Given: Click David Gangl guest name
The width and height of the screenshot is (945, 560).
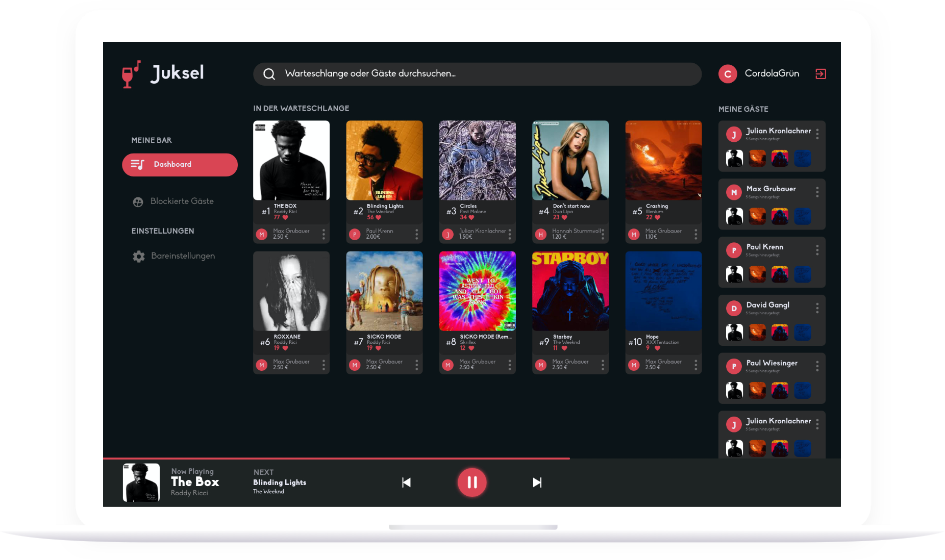Looking at the screenshot, I should pos(767,305).
